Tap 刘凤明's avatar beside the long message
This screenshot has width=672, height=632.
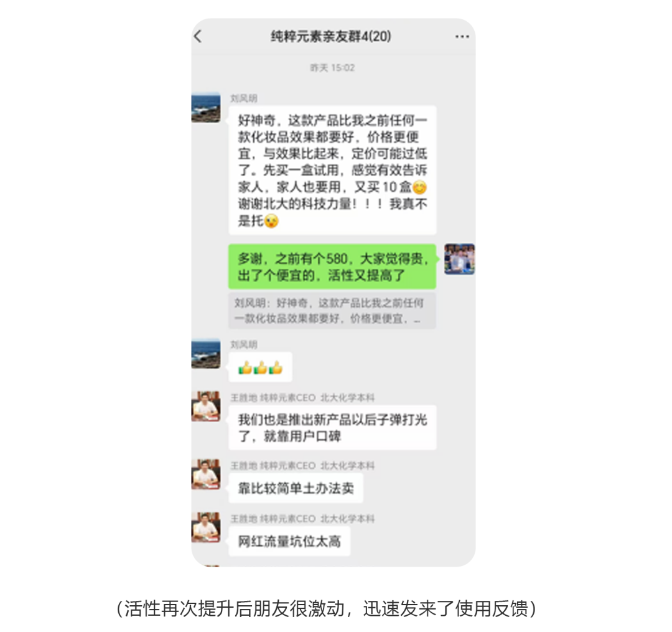click(206, 108)
